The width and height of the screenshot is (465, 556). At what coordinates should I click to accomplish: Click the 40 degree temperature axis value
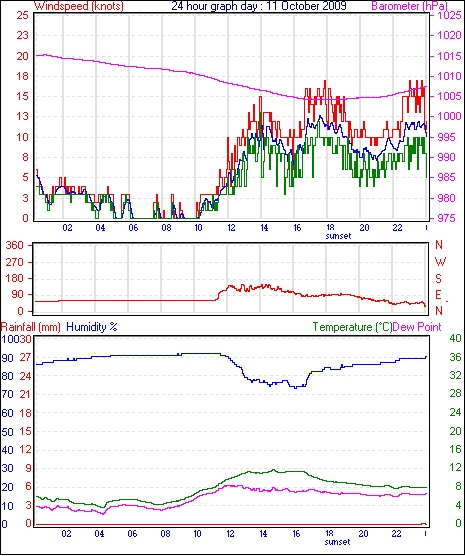[x=455, y=338]
